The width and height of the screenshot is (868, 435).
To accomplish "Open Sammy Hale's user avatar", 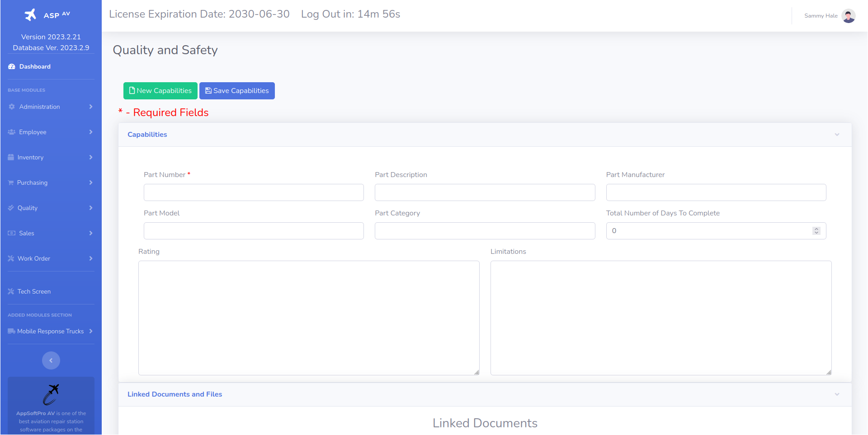I will point(849,16).
